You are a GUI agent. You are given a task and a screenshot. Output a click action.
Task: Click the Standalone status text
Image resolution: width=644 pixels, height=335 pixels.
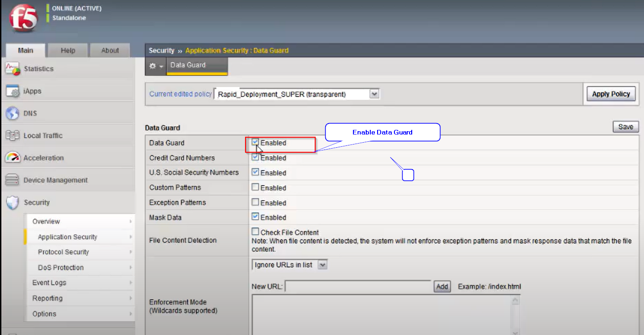pyautogui.click(x=69, y=18)
